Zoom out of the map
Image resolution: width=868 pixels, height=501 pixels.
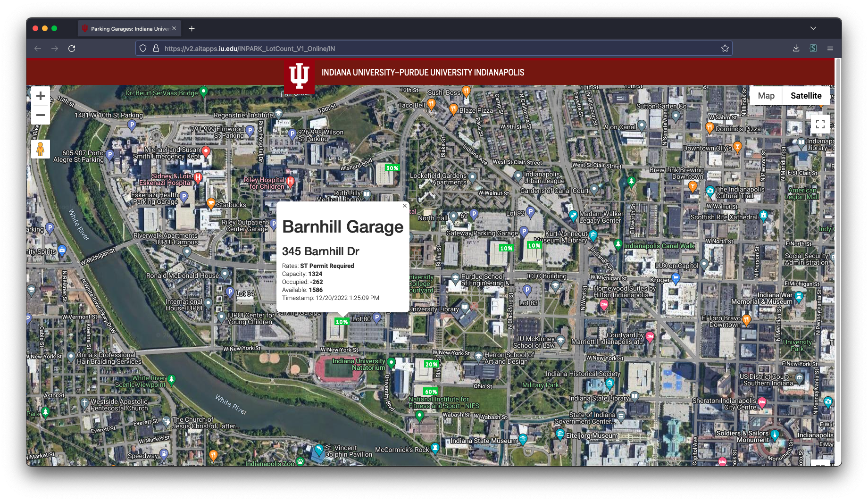coord(41,115)
